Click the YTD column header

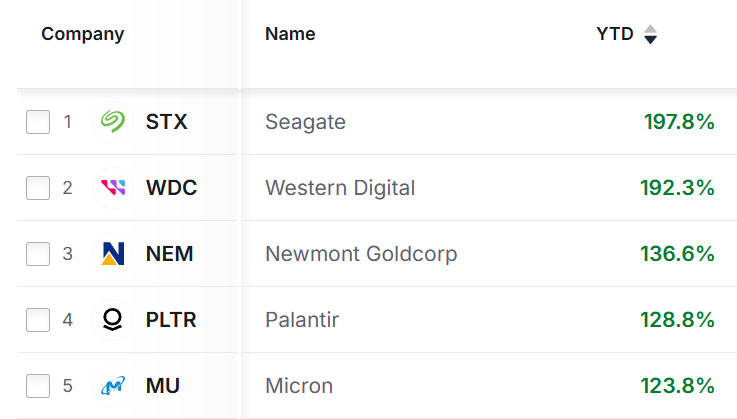615,34
